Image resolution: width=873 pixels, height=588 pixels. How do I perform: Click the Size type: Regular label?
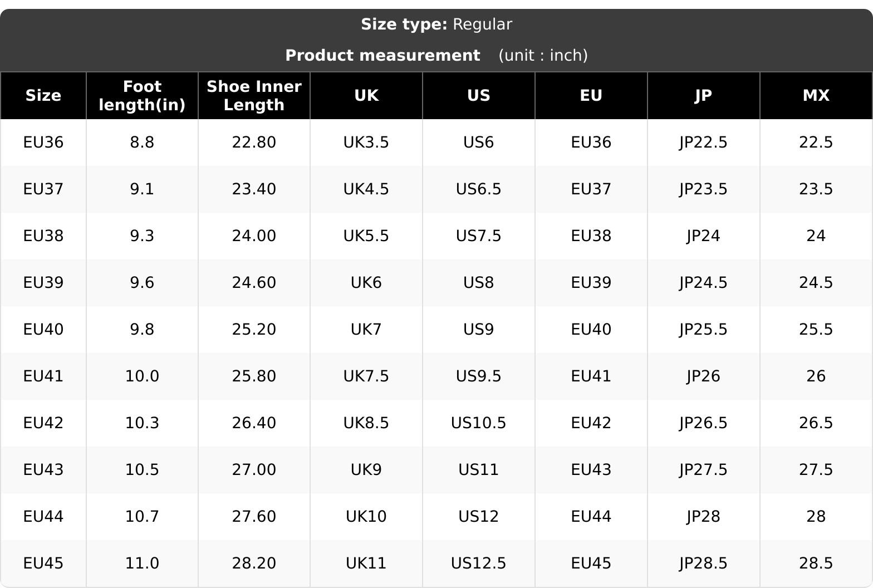(x=436, y=24)
